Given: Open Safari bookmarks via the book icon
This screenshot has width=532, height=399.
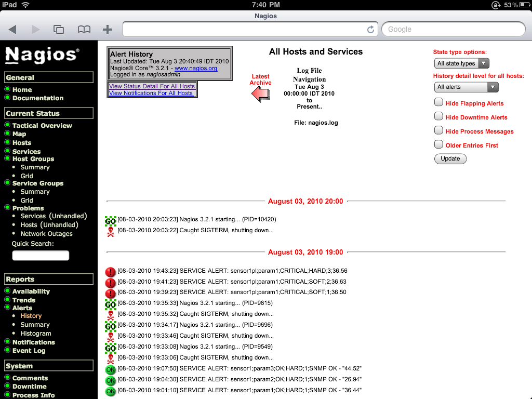Looking at the screenshot, I should coord(84,30).
